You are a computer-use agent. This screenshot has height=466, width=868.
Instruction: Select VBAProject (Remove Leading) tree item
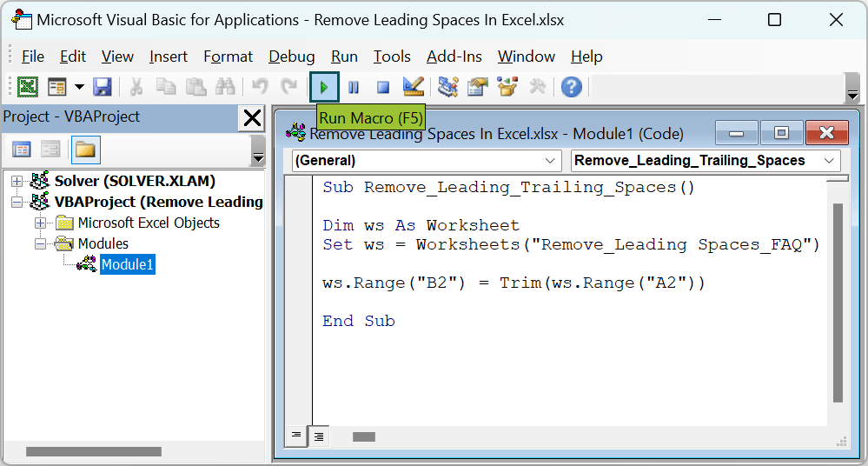coord(158,203)
